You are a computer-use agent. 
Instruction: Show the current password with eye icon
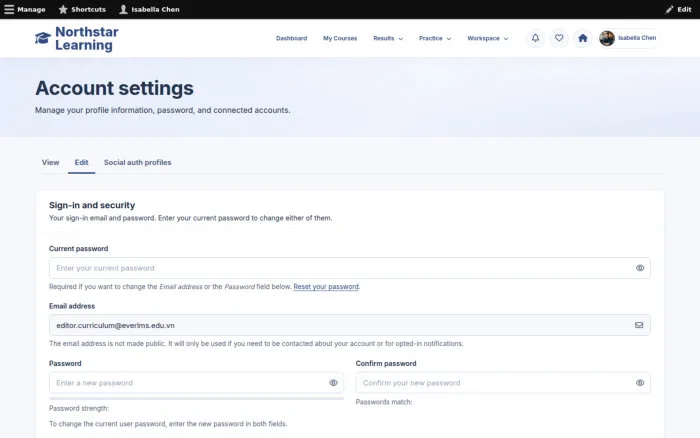(x=640, y=268)
